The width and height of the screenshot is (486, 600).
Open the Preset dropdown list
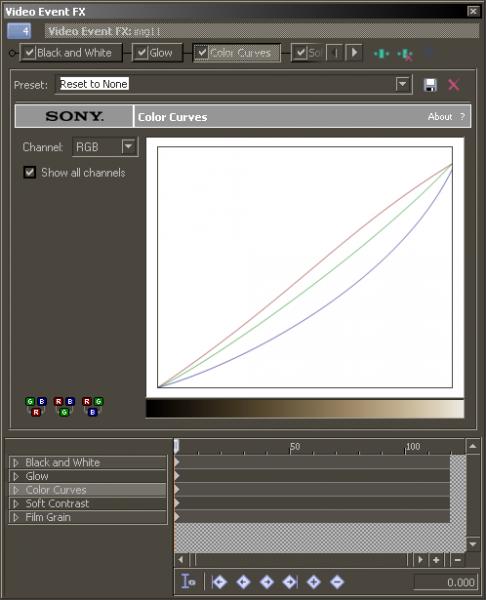coord(403,84)
